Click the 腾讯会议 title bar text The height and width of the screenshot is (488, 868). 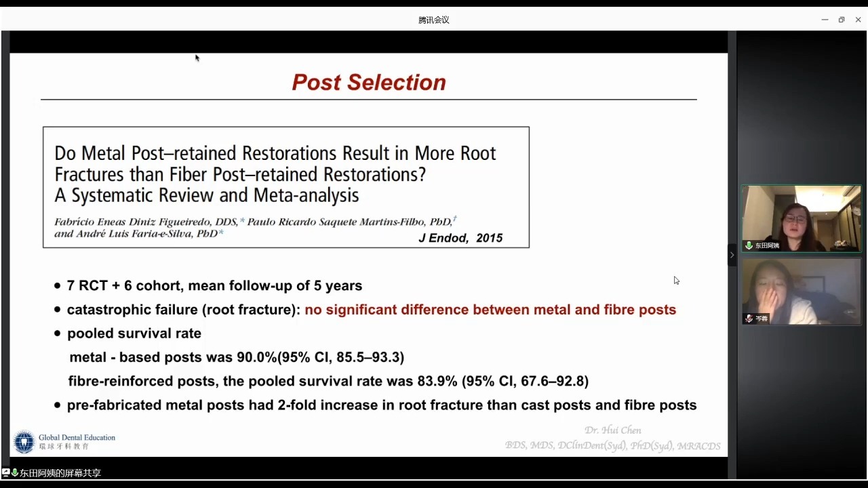(x=434, y=20)
